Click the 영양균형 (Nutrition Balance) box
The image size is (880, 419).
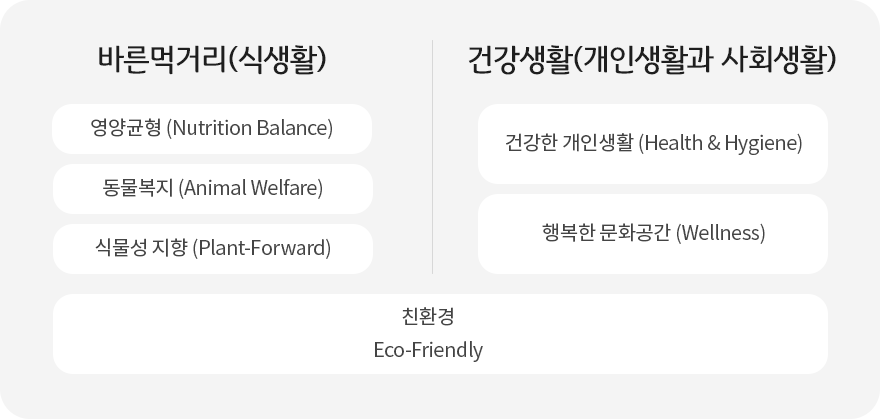click(x=212, y=128)
